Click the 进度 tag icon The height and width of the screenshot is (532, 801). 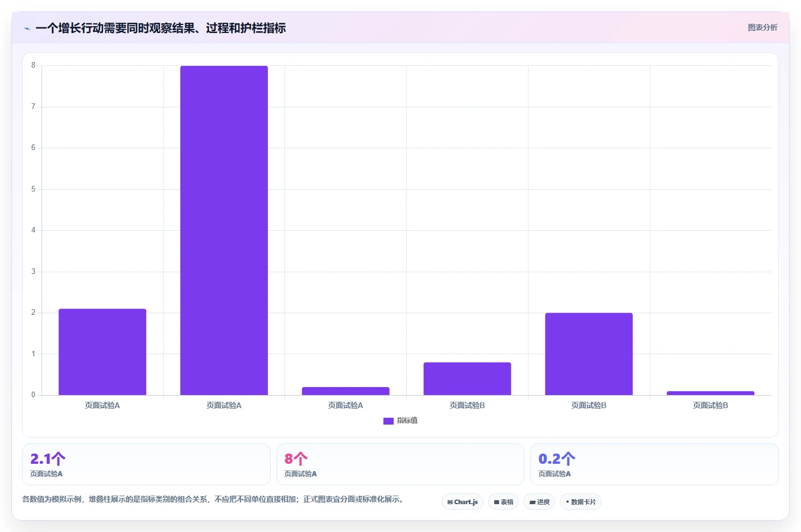[532, 502]
